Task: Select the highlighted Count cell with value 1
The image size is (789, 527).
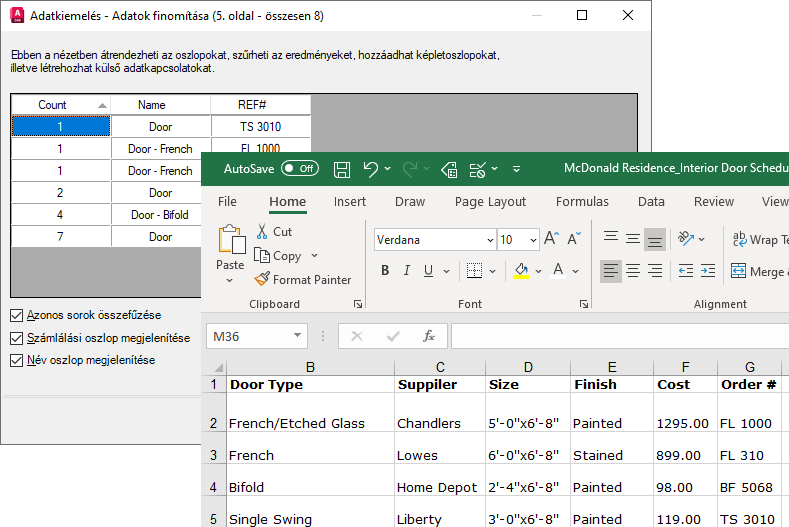Action: click(60, 126)
